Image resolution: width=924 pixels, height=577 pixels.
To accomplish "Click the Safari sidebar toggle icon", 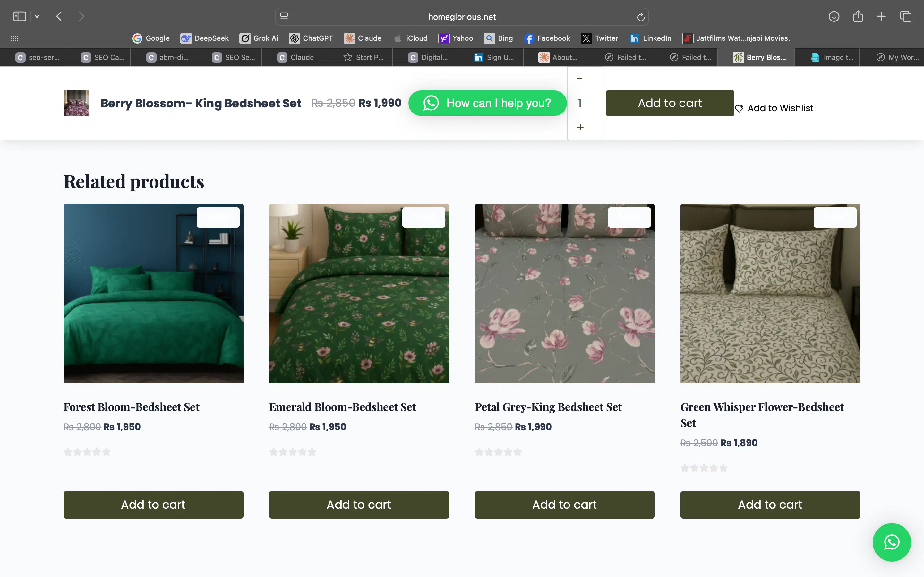I will [x=20, y=16].
